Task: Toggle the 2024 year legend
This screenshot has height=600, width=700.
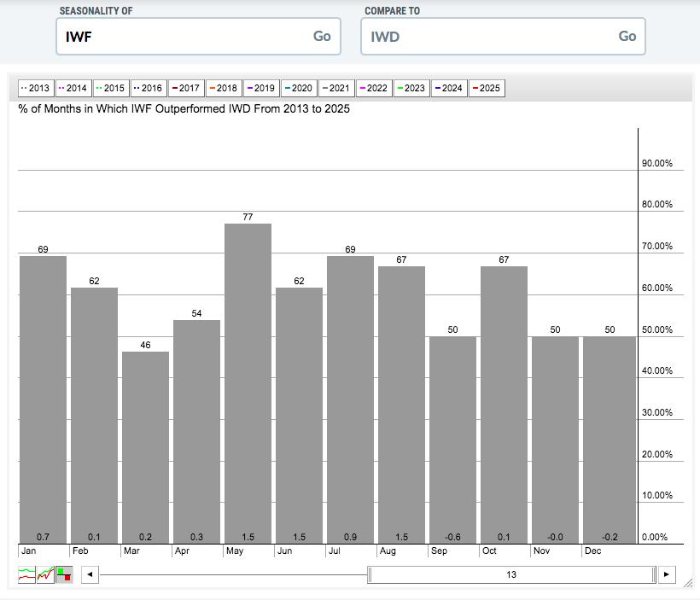Action: 449,88
